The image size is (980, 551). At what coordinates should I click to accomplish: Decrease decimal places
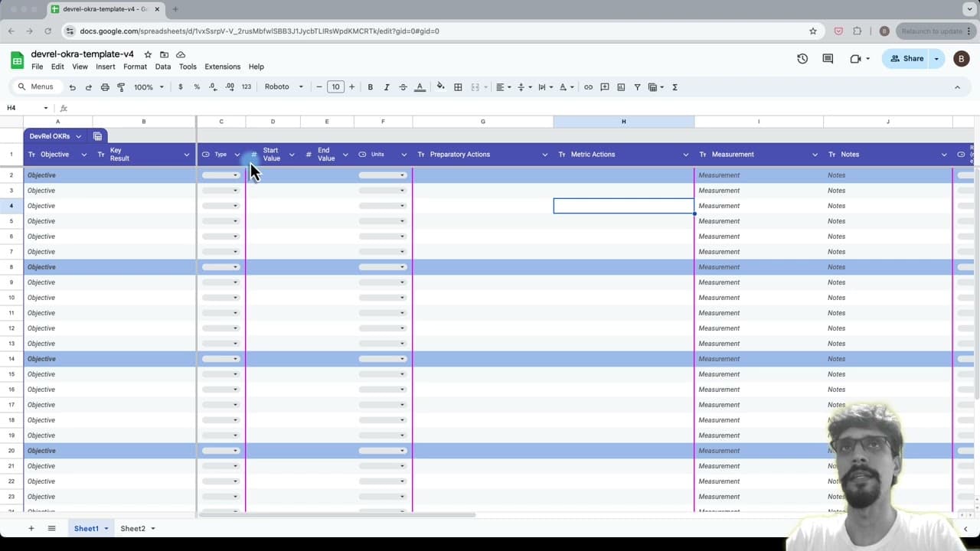pyautogui.click(x=214, y=86)
